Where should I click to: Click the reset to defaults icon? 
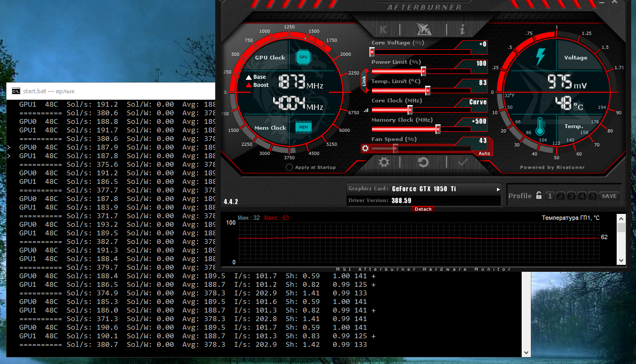coord(423,162)
